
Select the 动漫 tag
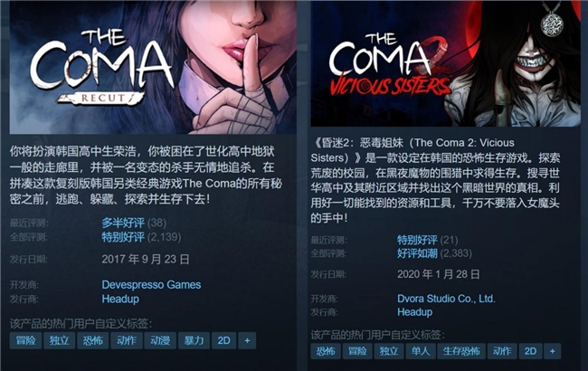(160, 340)
